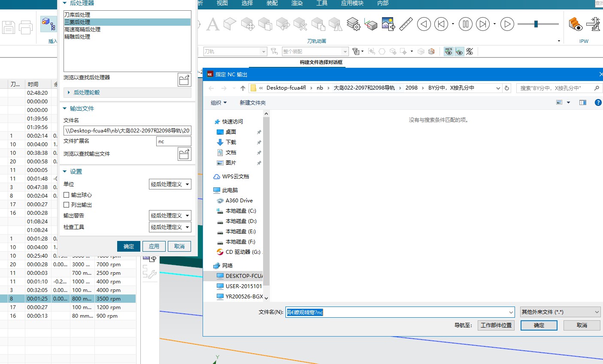
Task: Select 本地磁盘 (D:) drive
Action: [241, 221]
